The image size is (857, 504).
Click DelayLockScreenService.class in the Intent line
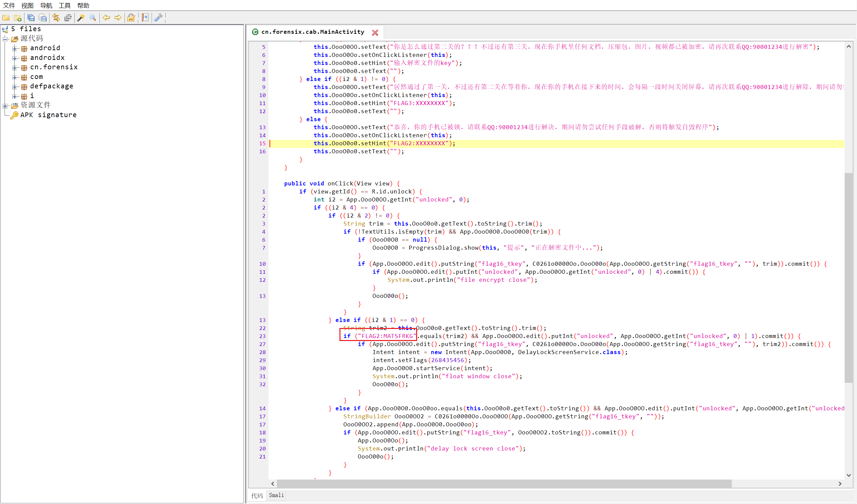click(569, 352)
